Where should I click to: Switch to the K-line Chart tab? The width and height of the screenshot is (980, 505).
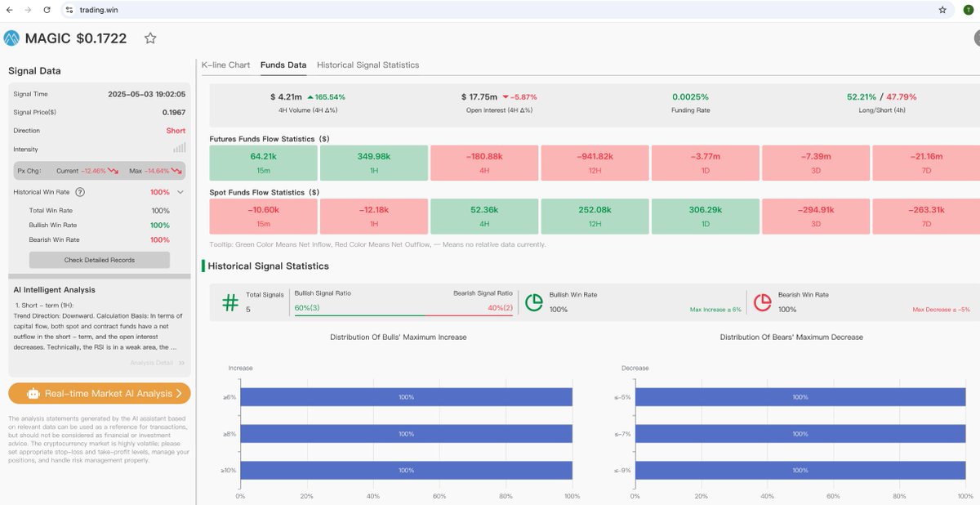pos(225,65)
